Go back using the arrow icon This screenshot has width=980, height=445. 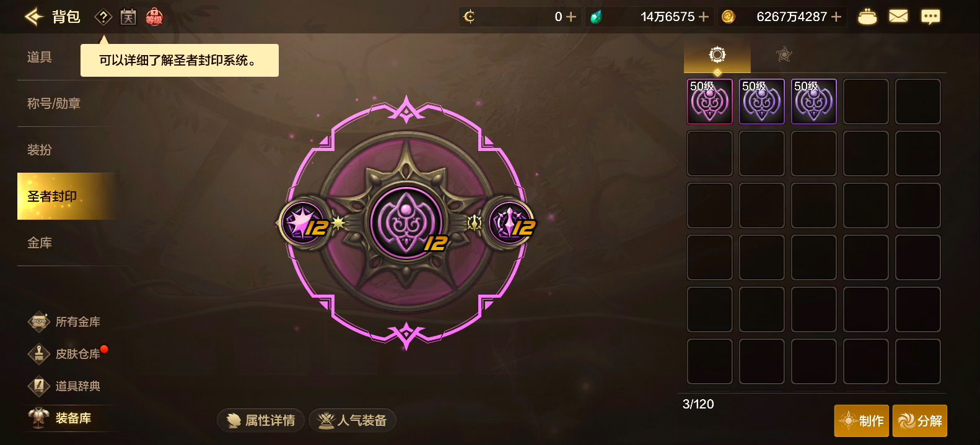pyautogui.click(x=34, y=17)
